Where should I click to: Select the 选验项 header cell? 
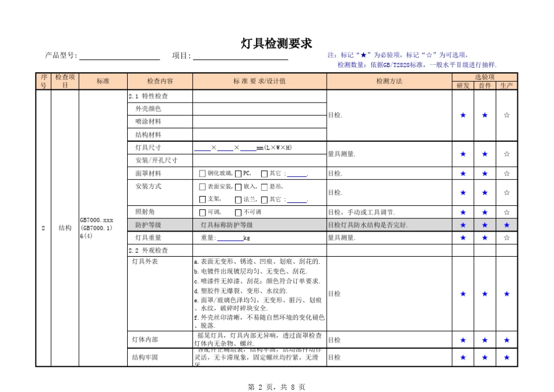click(485, 77)
